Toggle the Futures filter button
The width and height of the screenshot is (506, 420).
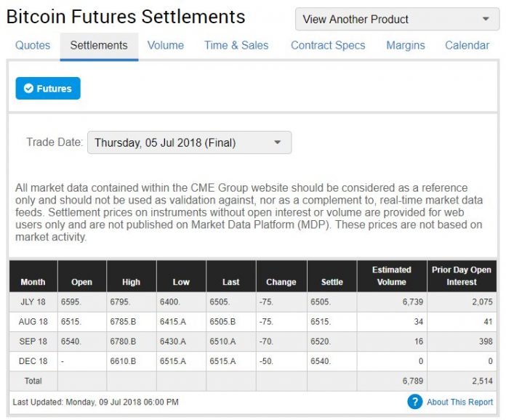[x=48, y=89]
